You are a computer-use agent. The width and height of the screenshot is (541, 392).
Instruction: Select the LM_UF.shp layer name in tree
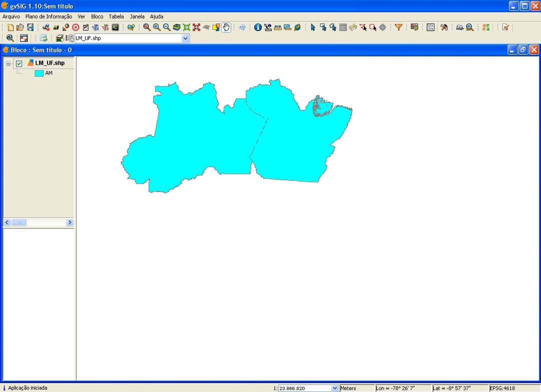50,63
